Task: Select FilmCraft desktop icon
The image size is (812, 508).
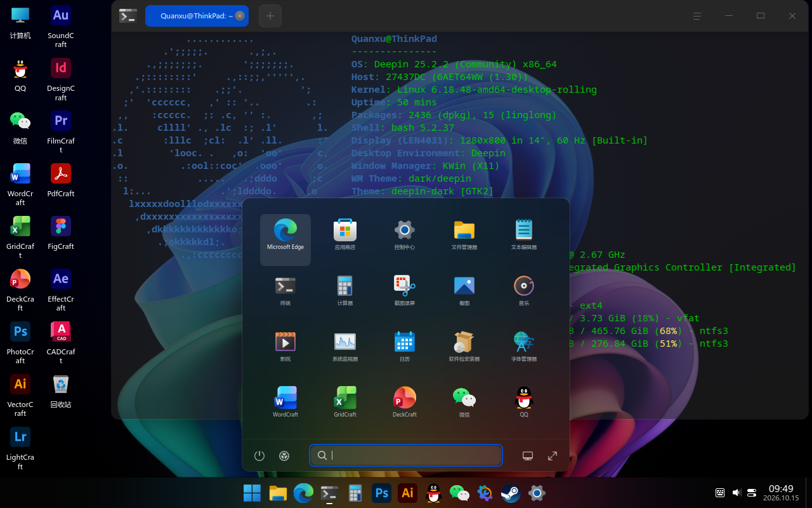Action: [x=61, y=131]
